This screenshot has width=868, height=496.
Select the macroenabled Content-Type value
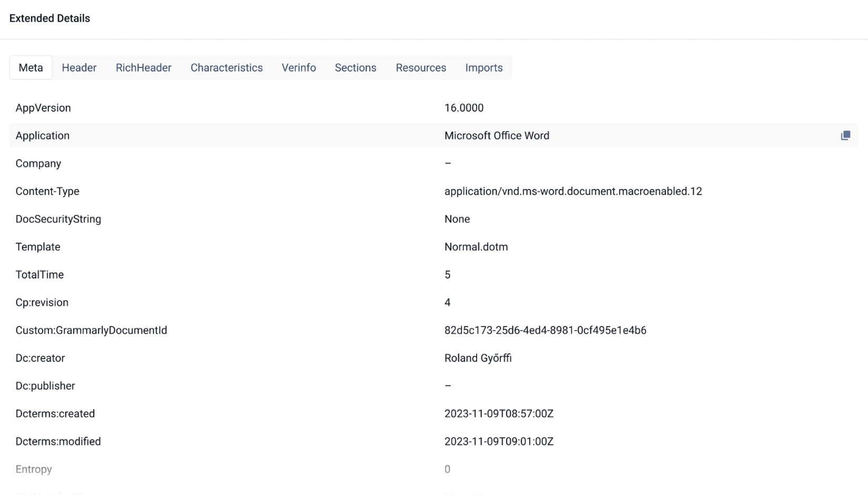(573, 192)
